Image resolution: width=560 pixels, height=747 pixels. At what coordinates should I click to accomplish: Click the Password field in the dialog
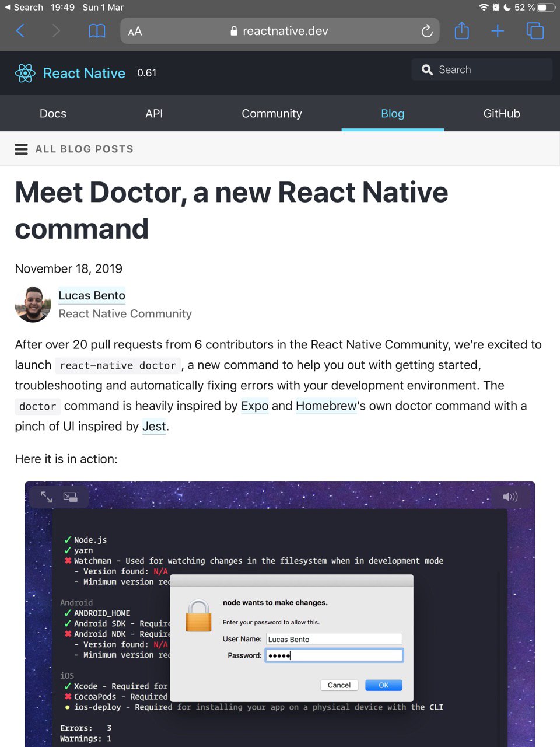coord(334,655)
